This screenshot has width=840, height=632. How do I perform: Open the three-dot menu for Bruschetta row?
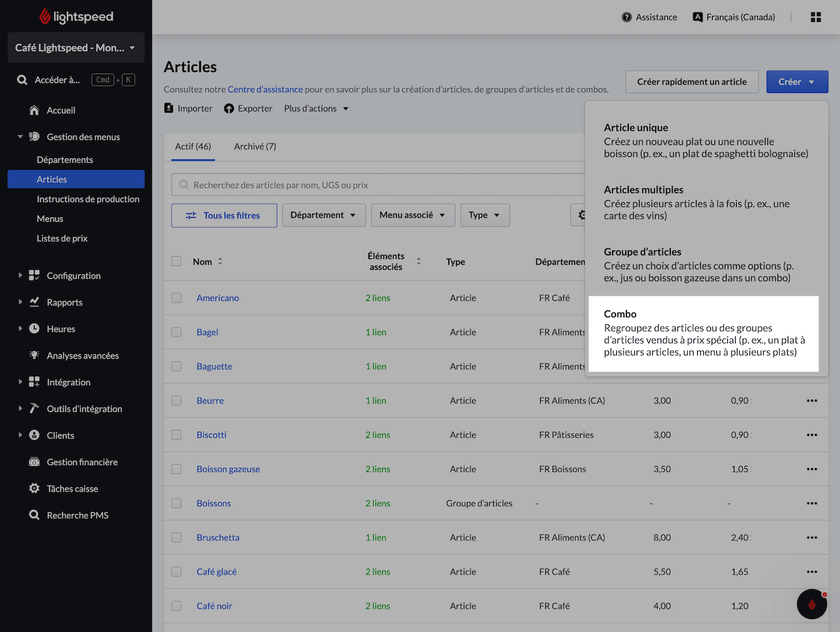812,537
